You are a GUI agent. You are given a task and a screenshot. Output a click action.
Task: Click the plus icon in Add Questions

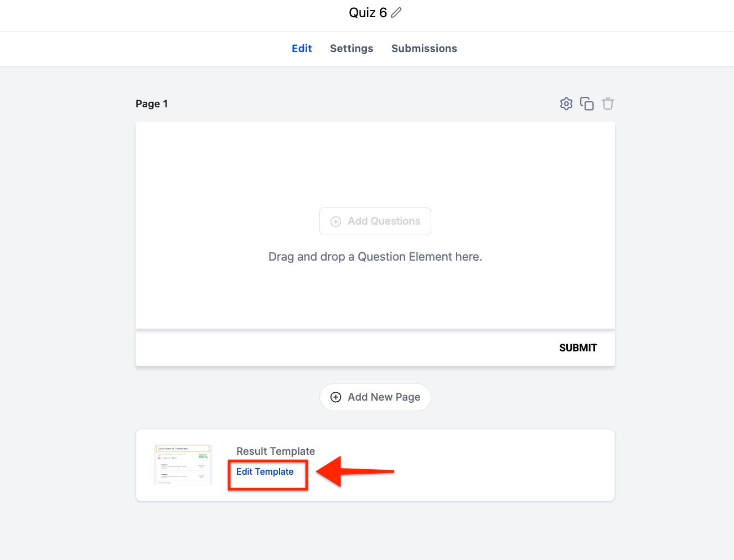335,221
